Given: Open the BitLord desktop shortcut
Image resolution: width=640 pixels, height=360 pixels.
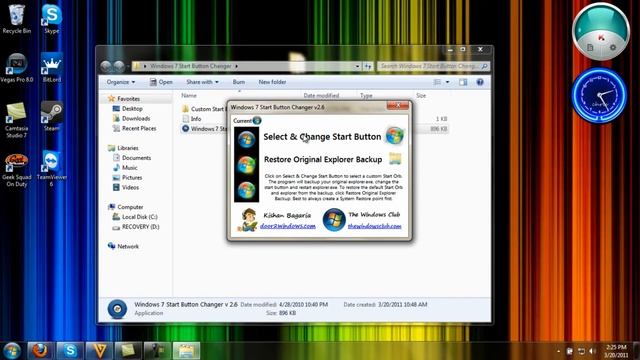Looking at the screenshot, I should (51, 68).
